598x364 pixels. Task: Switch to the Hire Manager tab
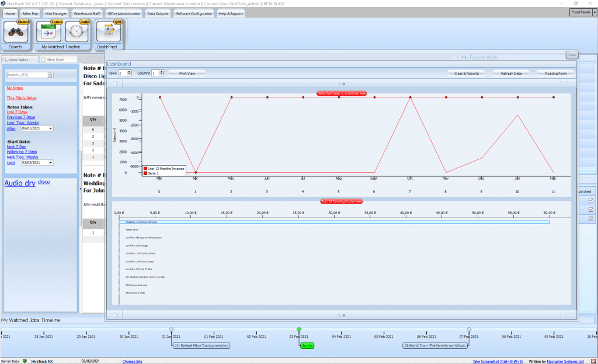coord(55,13)
